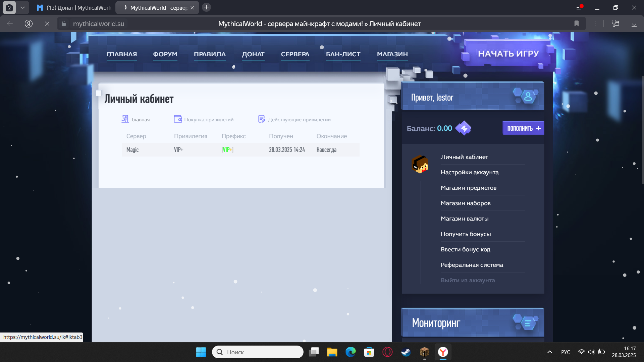
Task: Open the address bar three-dot menu
Action: coord(595,23)
